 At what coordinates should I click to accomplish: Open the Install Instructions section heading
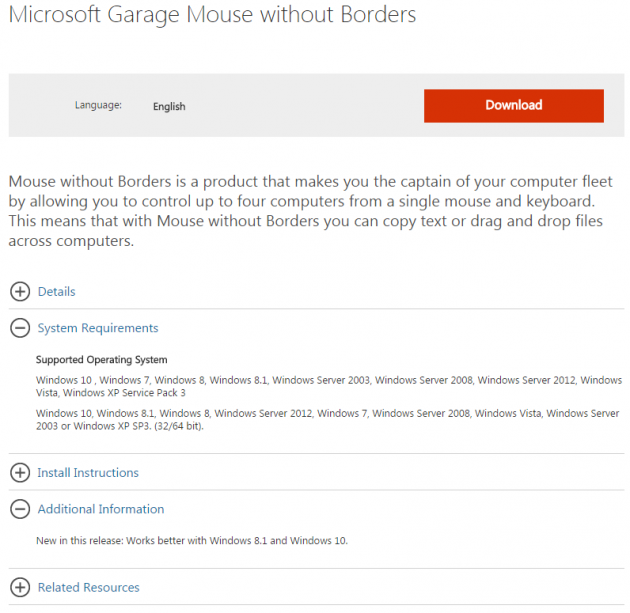pos(88,473)
